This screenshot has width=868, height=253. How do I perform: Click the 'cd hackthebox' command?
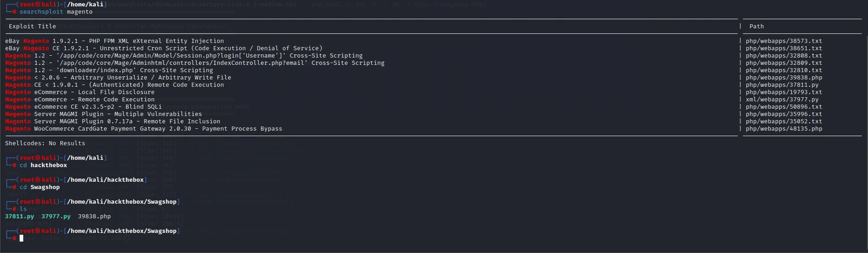click(x=43, y=165)
